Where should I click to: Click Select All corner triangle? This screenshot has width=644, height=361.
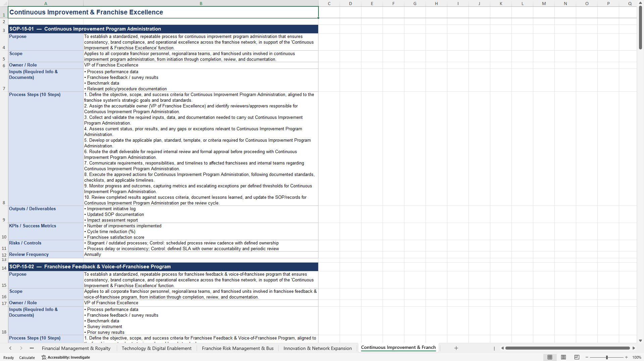point(4,3)
